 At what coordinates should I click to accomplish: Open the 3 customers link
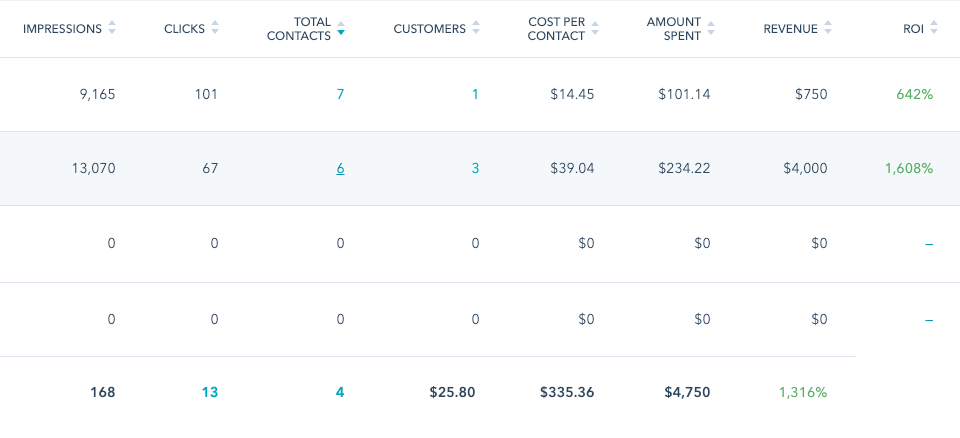[x=475, y=168]
